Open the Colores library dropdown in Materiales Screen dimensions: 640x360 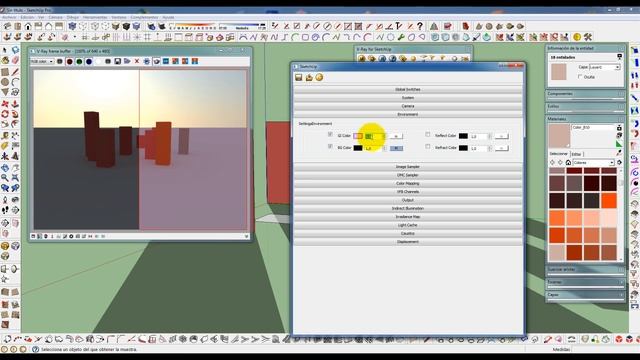[x=593, y=162]
